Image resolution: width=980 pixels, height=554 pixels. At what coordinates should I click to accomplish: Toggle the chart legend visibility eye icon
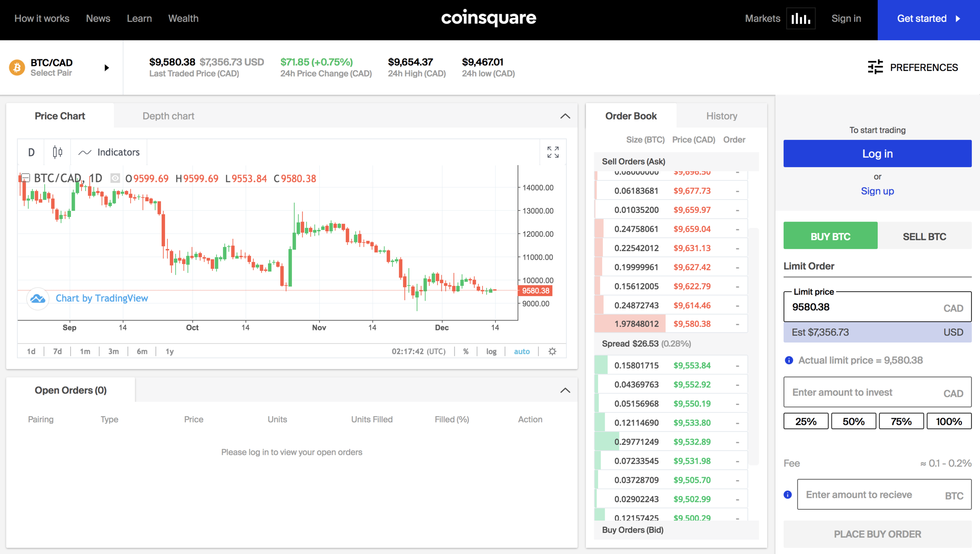(115, 178)
